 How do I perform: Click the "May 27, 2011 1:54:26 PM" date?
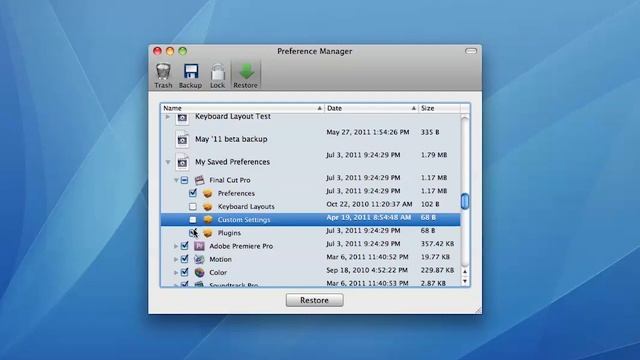[367, 132]
